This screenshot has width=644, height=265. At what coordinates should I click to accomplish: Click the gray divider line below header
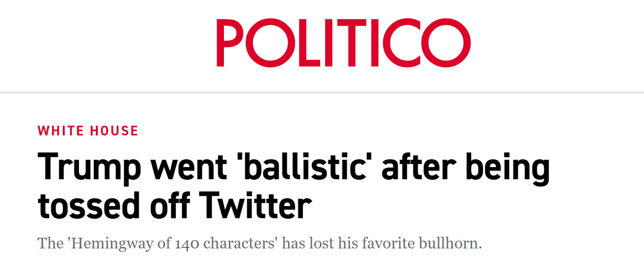tap(322, 92)
